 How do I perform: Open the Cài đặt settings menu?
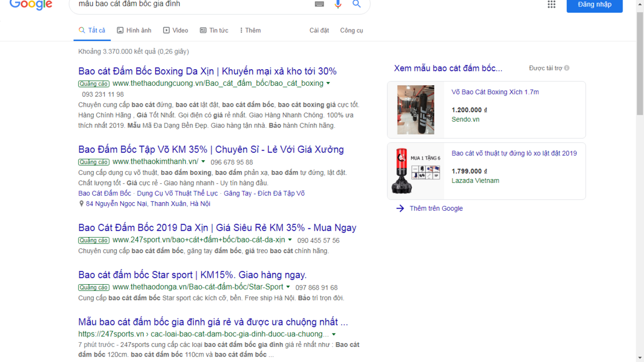[319, 31]
